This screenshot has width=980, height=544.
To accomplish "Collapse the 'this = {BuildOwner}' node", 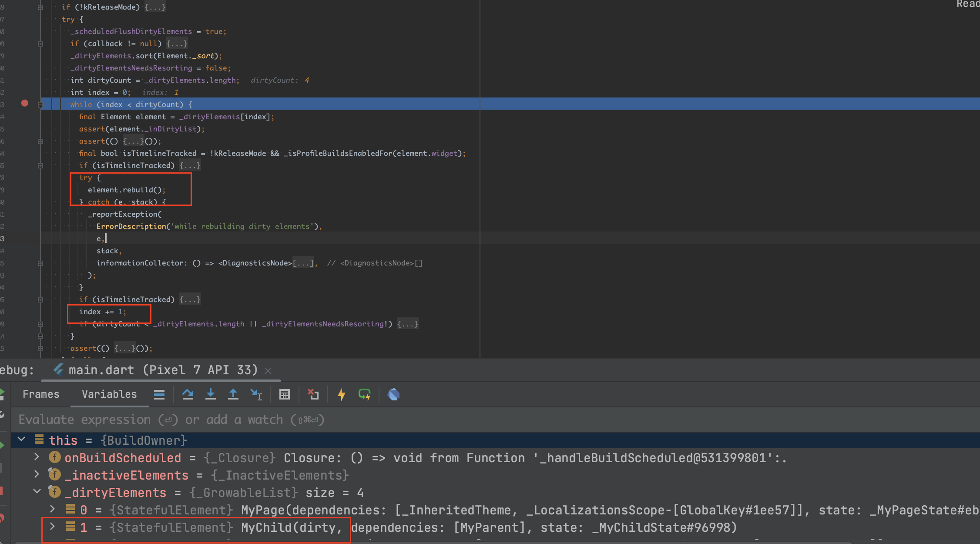I will (21, 440).
